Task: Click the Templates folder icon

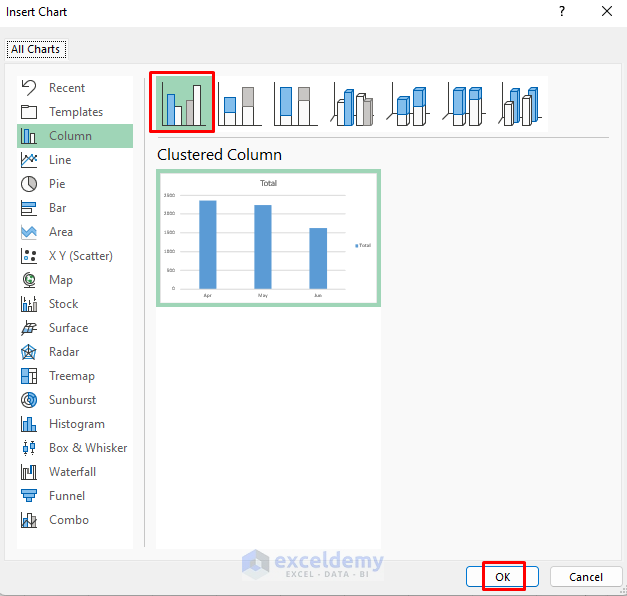Action: click(29, 112)
